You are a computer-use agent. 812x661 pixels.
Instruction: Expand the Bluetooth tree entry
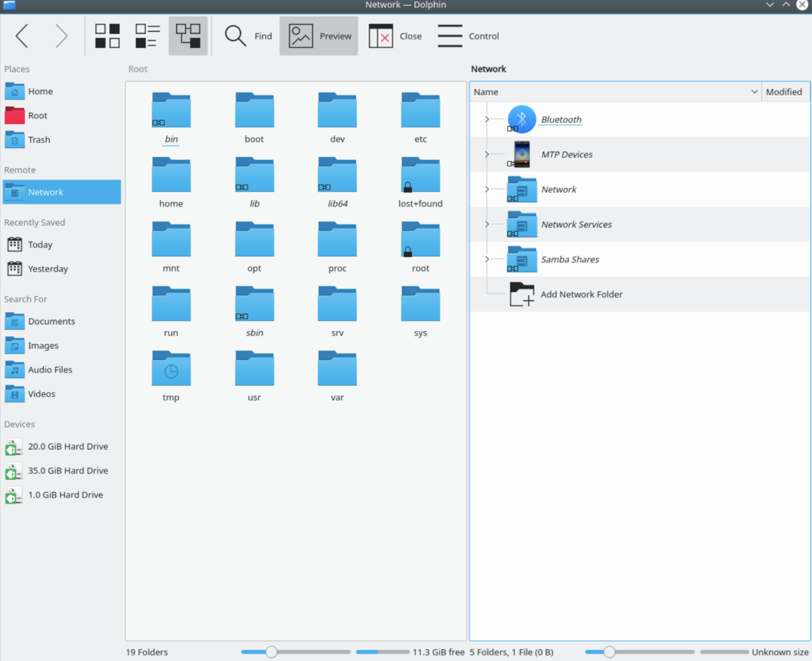click(x=487, y=119)
